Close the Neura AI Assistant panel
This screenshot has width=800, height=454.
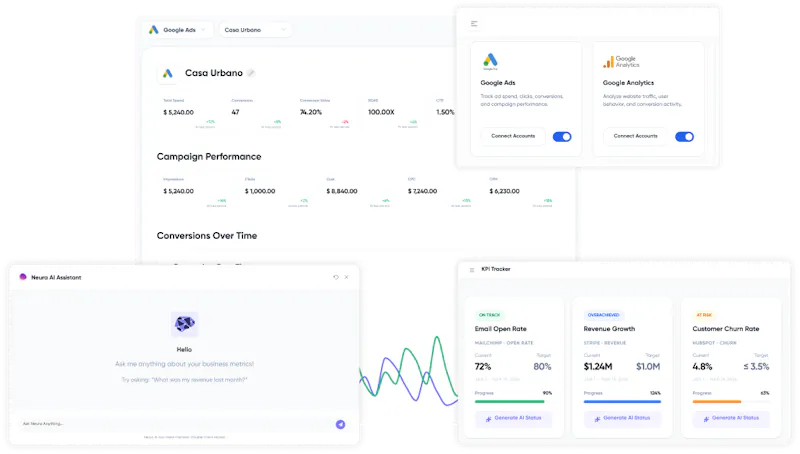[x=346, y=278]
